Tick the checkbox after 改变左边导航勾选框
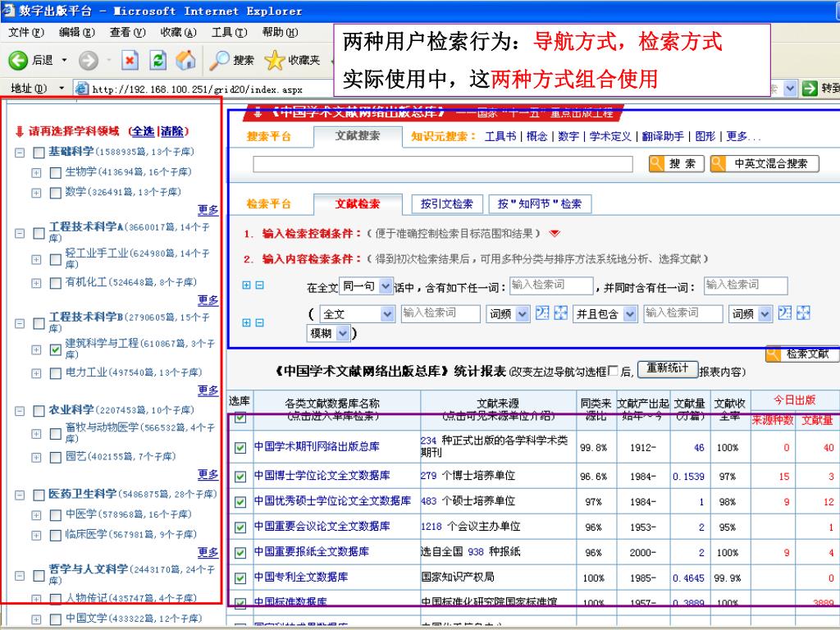The width and height of the screenshot is (840, 630). pyautogui.click(x=614, y=371)
